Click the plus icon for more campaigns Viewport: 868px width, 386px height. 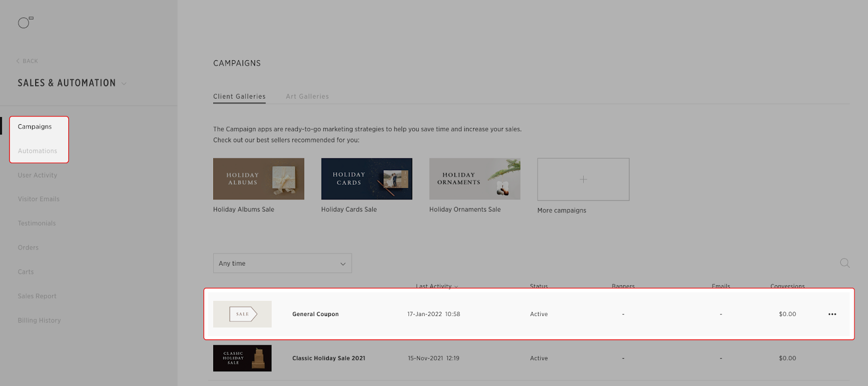click(x=583, y=179)
